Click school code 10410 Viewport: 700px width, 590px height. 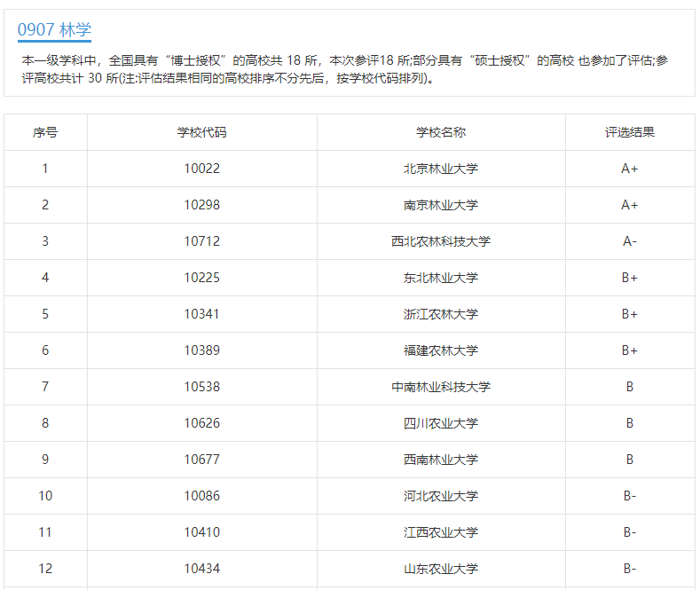(x=201, y=532)
